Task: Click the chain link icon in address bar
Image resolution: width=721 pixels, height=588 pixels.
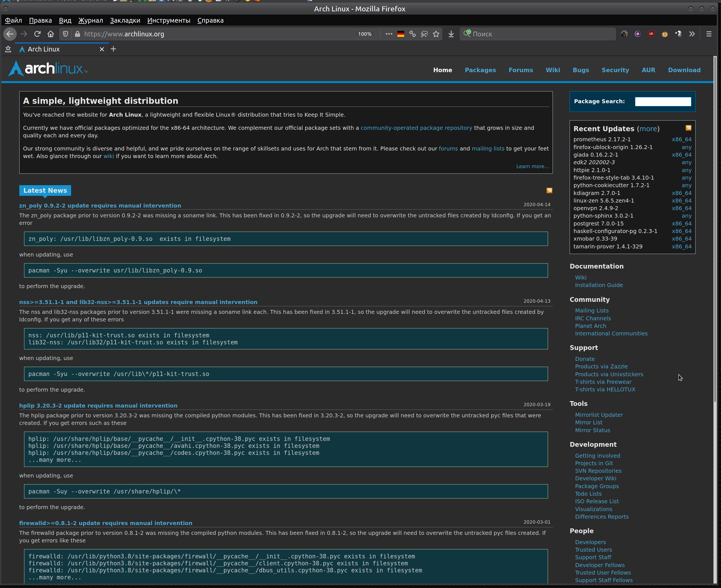Action: (x=412, y=34)
